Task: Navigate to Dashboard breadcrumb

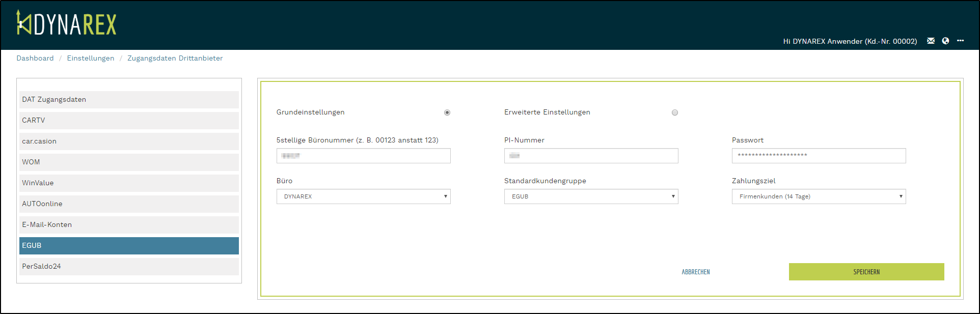Action: [x=35, y=59]
